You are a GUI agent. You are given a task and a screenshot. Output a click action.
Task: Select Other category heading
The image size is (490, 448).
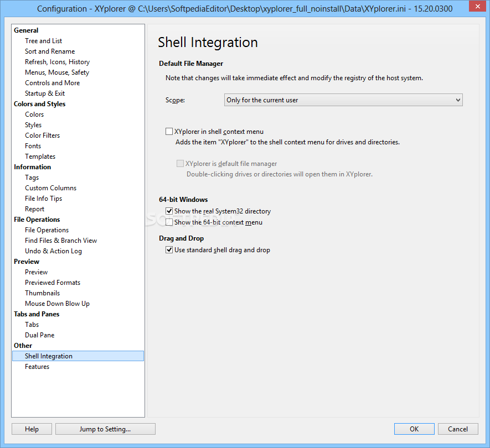(23, 346)
